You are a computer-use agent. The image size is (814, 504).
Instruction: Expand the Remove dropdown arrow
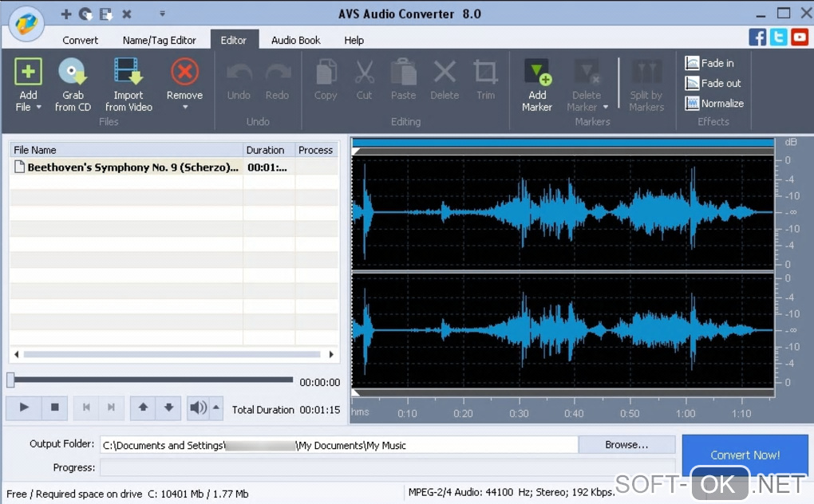(x=185, y=108)
